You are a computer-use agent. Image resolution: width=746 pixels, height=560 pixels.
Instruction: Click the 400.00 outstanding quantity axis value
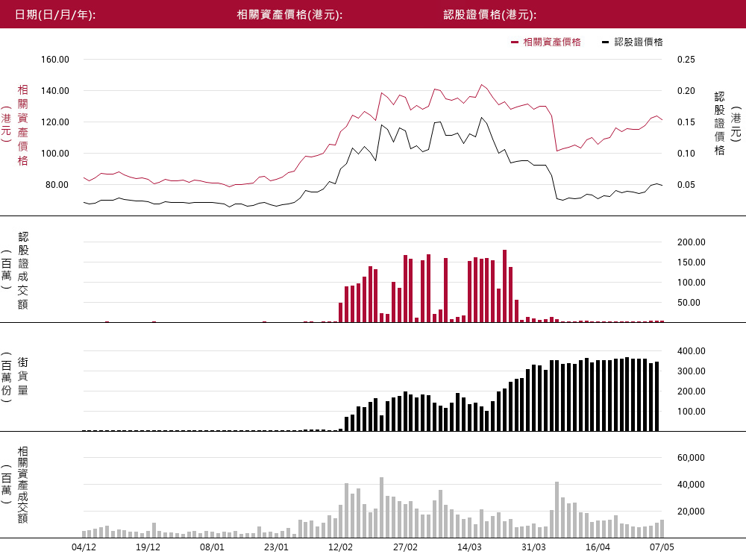692,351
